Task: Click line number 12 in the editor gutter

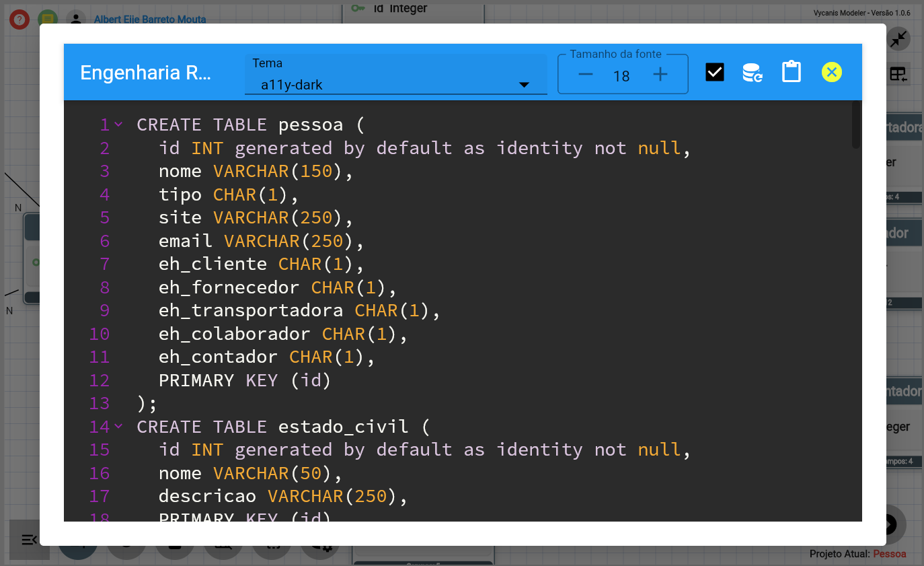Action: click(x=100, y=380)
